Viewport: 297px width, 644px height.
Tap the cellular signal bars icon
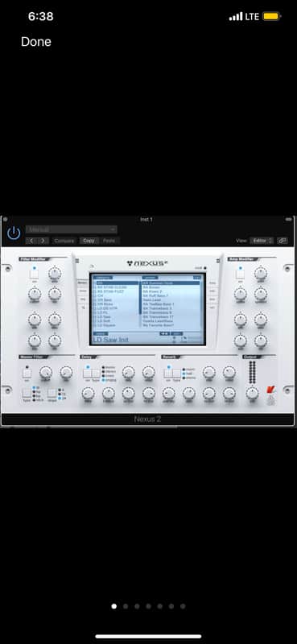[x=236, y=16]
